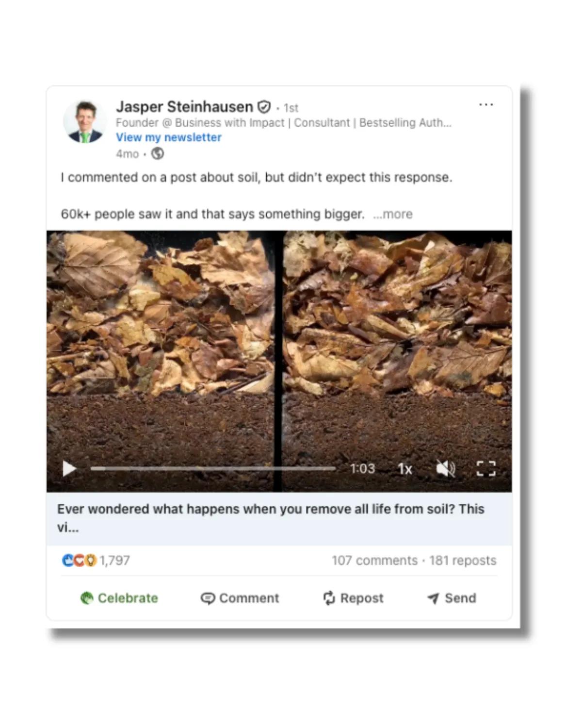View the 1,797 reactions list

(115, 561)
